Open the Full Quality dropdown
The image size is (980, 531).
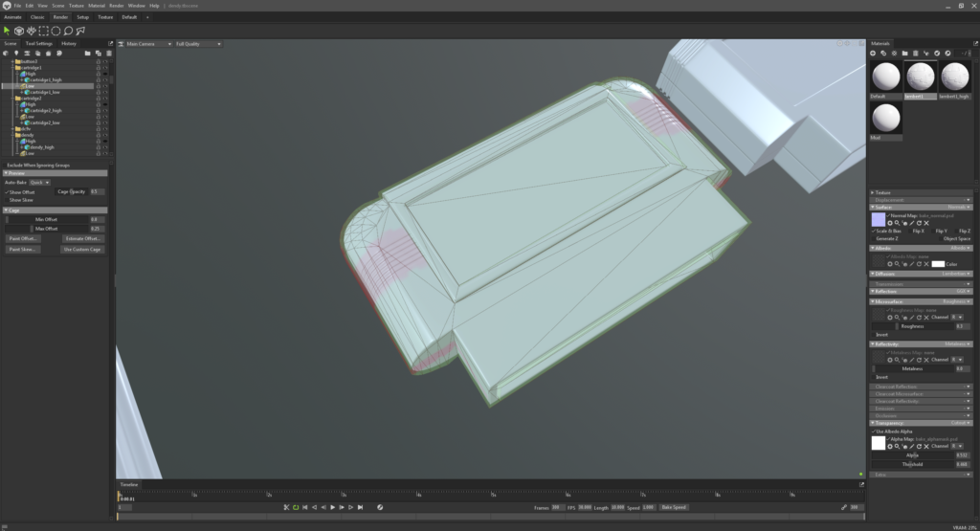[198, 44]
